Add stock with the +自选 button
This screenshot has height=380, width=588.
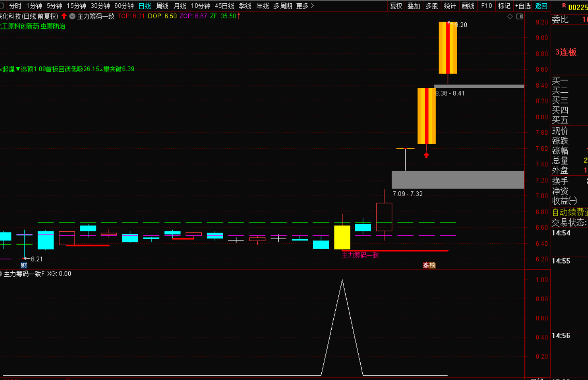(523, 6)
